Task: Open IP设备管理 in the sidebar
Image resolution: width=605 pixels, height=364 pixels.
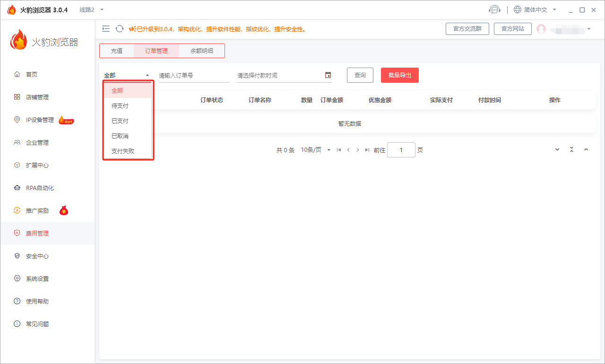Action: tap(40, 120)
